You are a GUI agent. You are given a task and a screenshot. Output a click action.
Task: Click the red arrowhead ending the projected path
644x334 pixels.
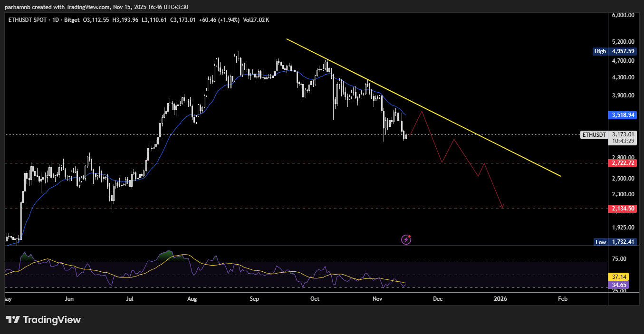(x=502, y=207)
